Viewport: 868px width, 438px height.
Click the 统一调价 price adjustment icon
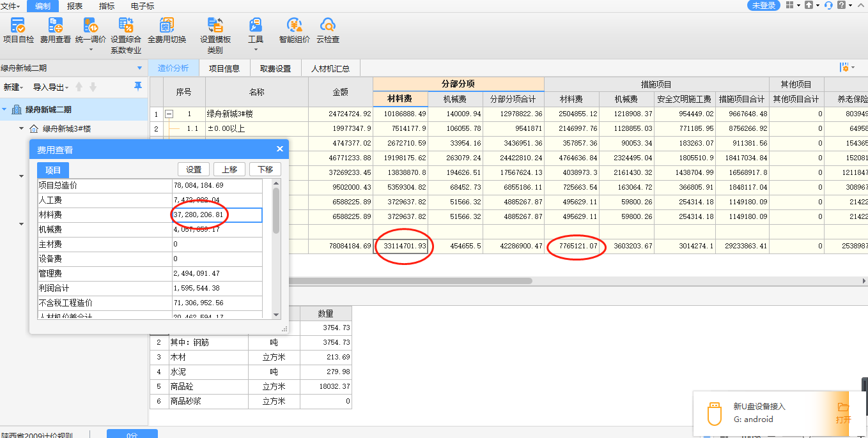(x=91, y=26)
